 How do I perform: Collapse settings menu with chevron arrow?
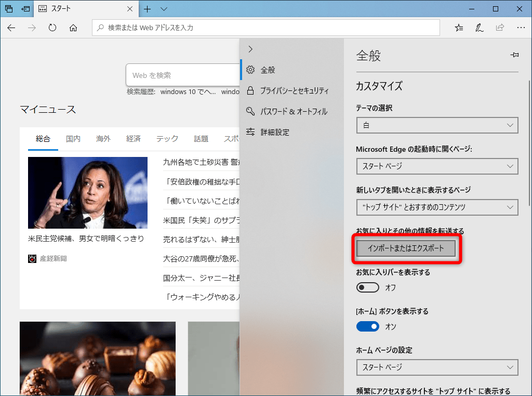250,49
